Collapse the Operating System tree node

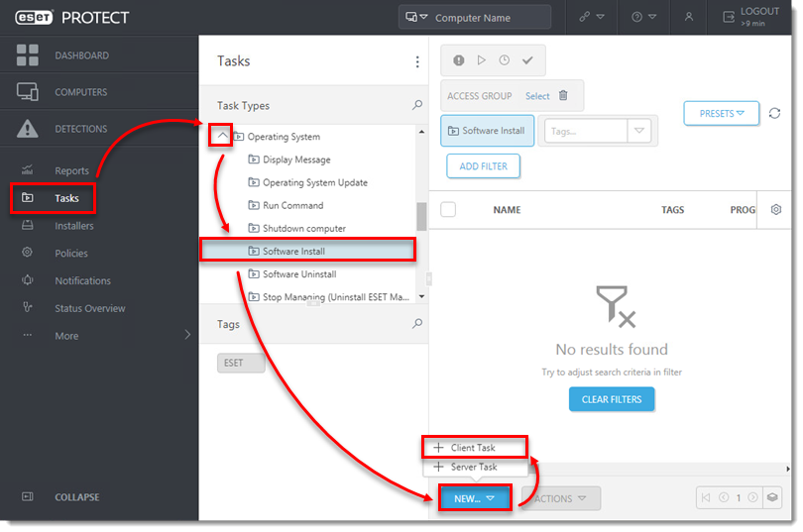click(x=222, y=136)
